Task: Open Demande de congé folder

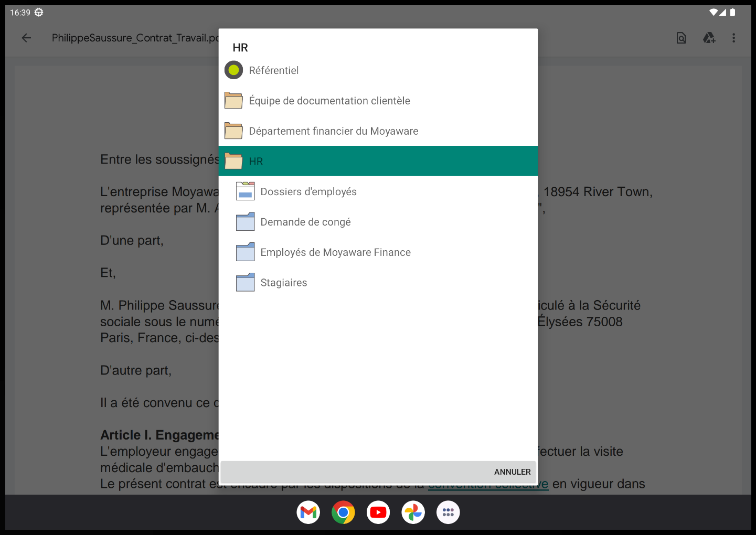Action: [x=378, y=222]
